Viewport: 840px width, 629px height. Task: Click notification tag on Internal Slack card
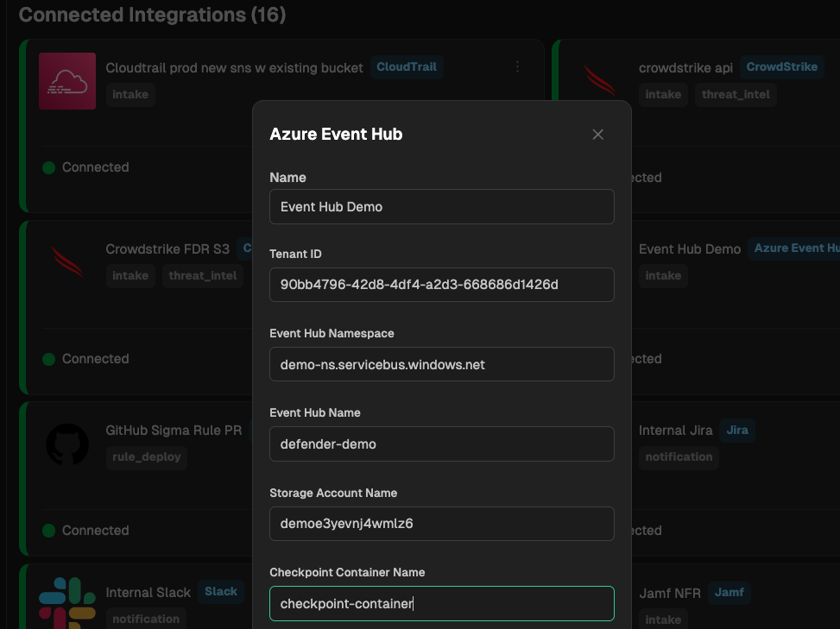(x=146, y=620)
